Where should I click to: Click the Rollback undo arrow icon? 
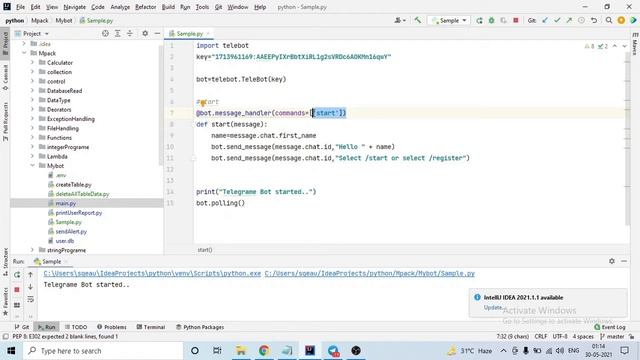(594, 20)
